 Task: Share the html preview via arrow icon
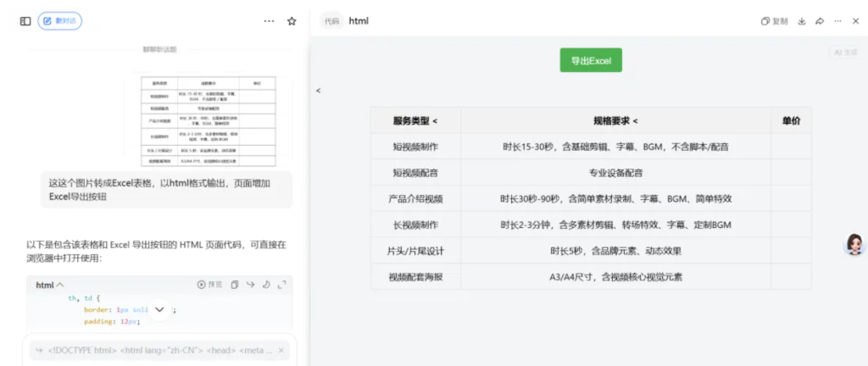point(820,21)
